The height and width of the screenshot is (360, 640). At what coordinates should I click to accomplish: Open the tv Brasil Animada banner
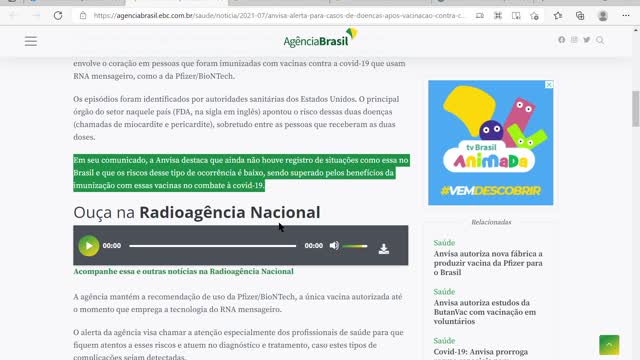[491, 142]
